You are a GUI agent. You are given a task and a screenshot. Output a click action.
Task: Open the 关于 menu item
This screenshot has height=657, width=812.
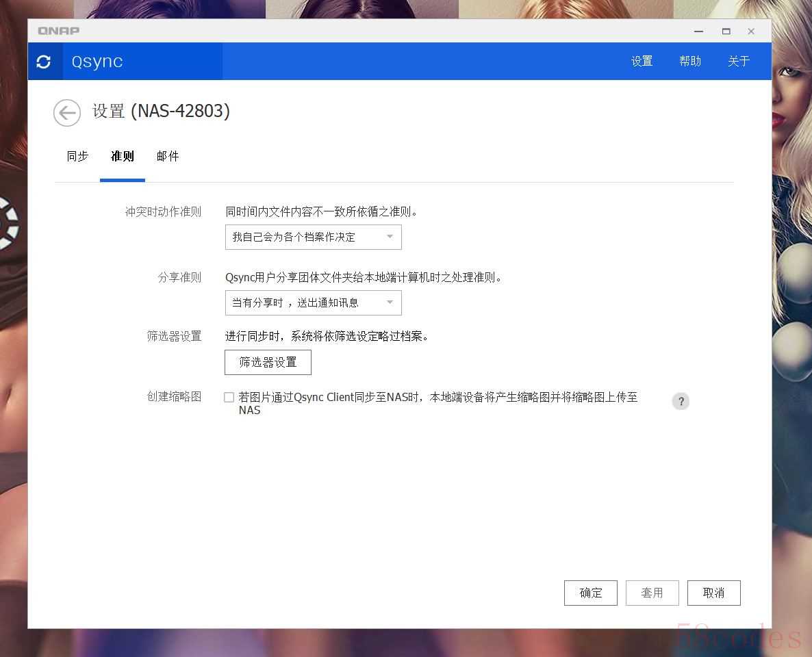pos(739,62)
